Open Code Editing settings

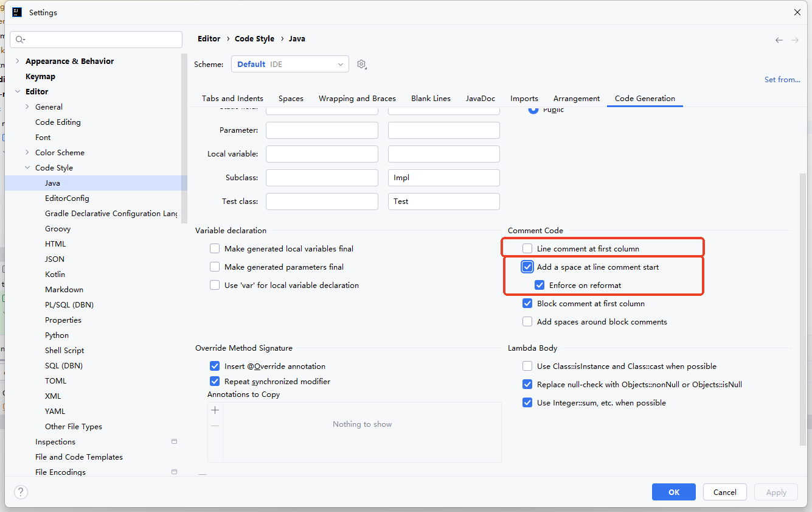coord(58,122)
